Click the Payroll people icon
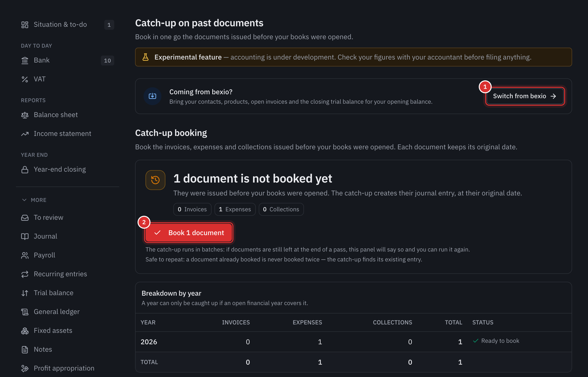Viewport: 588px width, 377px height. 25,255
